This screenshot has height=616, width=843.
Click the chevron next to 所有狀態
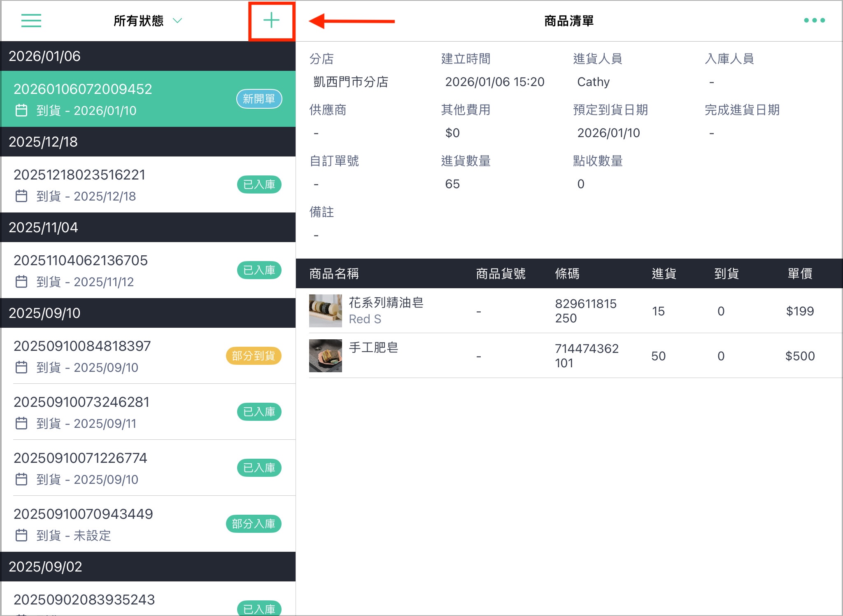177,21
